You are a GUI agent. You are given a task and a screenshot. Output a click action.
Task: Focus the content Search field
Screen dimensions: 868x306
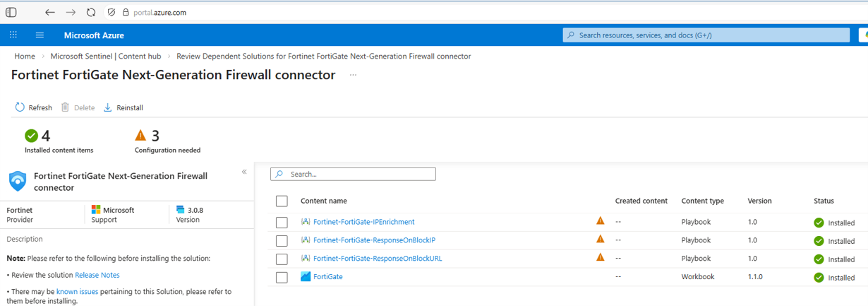(x=353, y=174)
